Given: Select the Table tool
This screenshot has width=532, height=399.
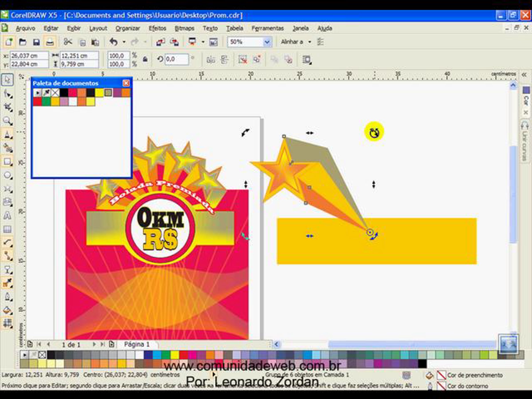Looking at the screenshot, I should point(7,229).
